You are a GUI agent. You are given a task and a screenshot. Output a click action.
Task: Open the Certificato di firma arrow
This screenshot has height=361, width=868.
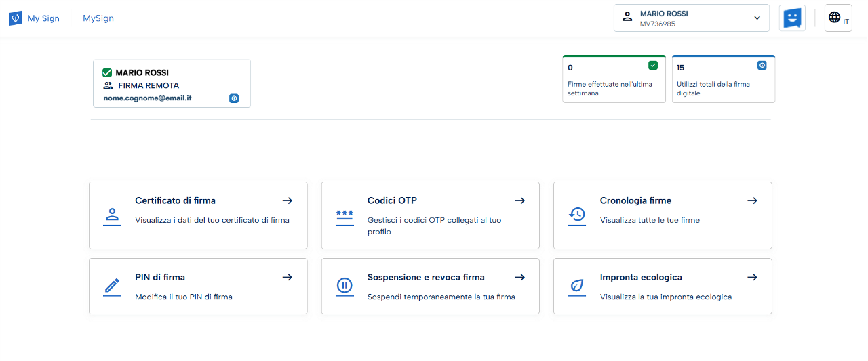pyautogui.click(x=288, y=200)
